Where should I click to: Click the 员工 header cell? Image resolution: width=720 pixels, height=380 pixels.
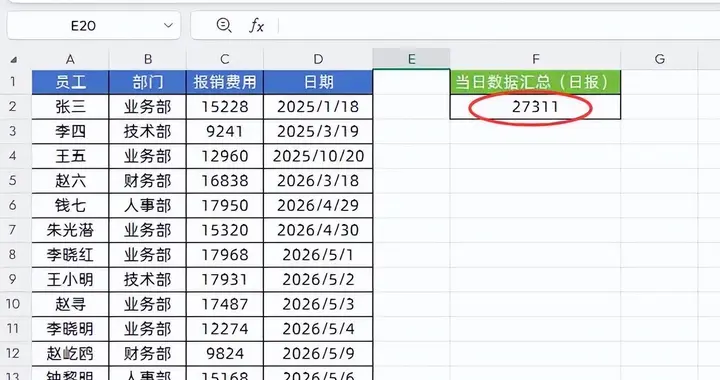click(70, 82)
